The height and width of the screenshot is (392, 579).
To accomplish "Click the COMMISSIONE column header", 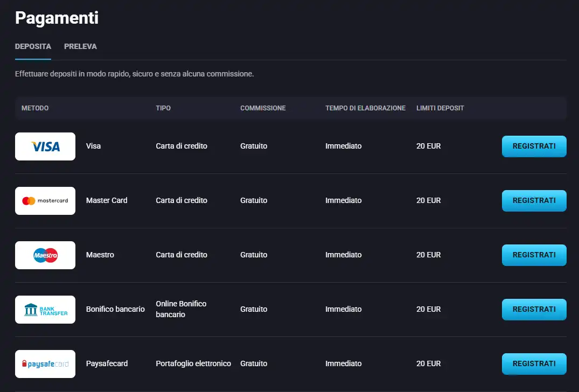I will point(263,108).
